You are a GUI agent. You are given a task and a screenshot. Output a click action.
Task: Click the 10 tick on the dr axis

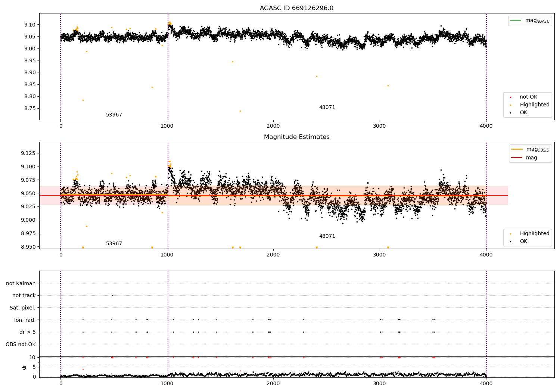pyautogui.click(x=32, y=357)
